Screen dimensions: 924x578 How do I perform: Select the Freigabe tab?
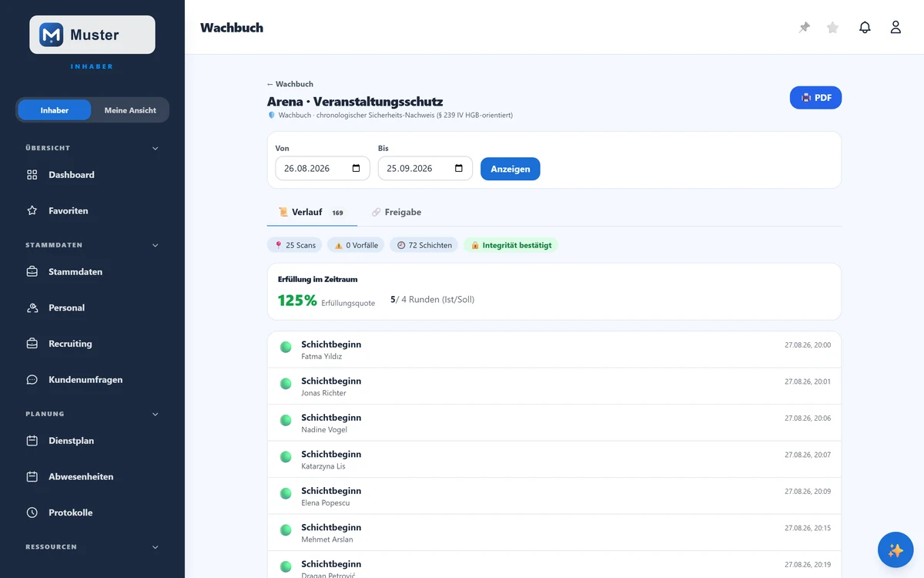(397, 212)
